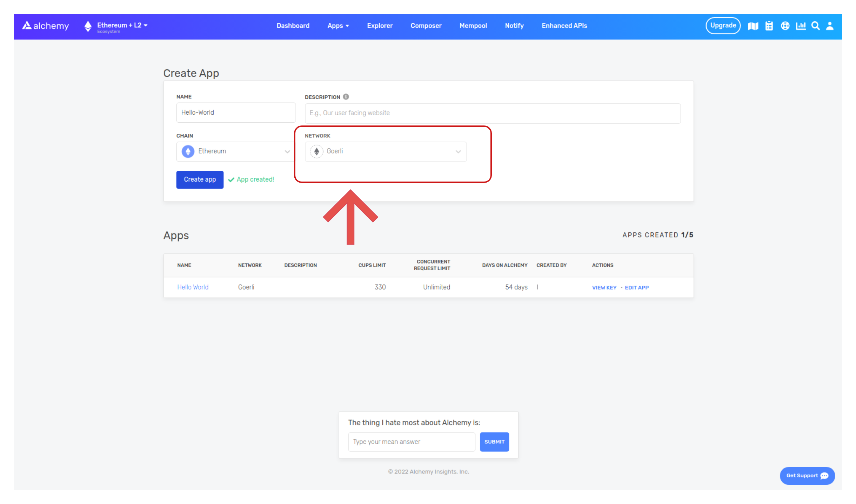
Task: Click the search magnifier icon
Action: [816, 26]
